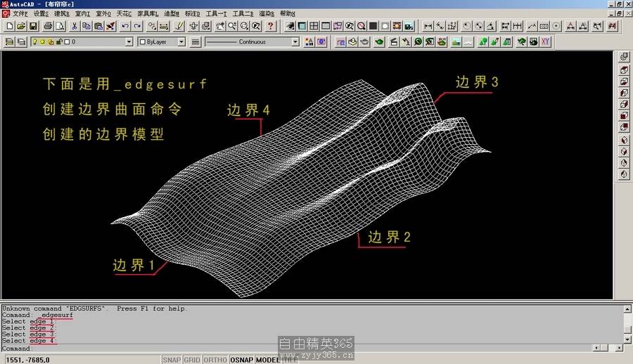Open the ByLayer color dropdown
The height and width of the screenshot is (364, 633).
(x=181, y=42)
